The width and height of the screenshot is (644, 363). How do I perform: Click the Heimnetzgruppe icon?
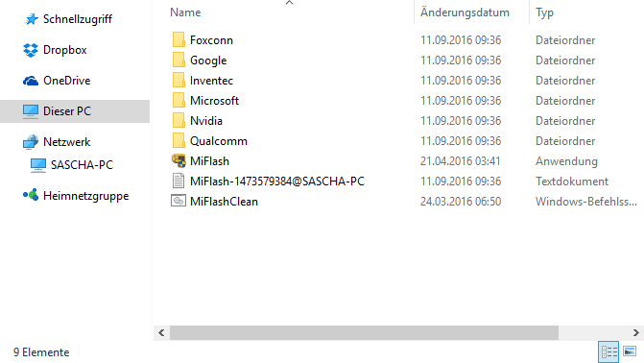(x=31, y=195)
